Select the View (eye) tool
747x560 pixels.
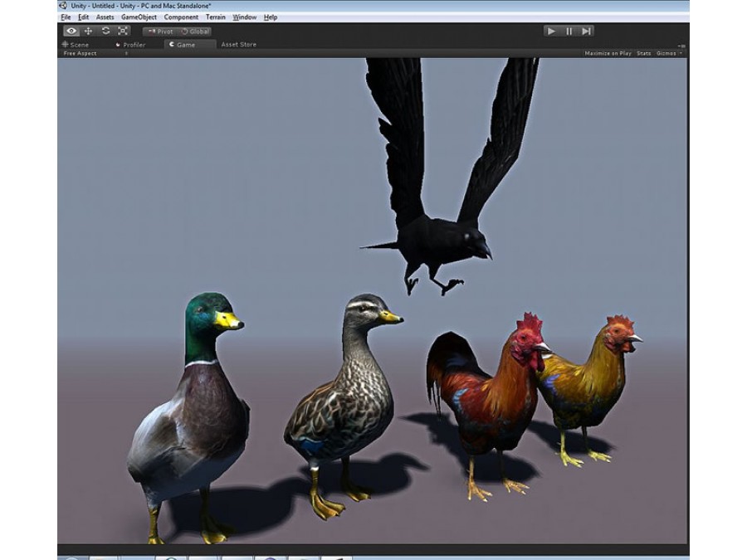(x=71, y=31)
